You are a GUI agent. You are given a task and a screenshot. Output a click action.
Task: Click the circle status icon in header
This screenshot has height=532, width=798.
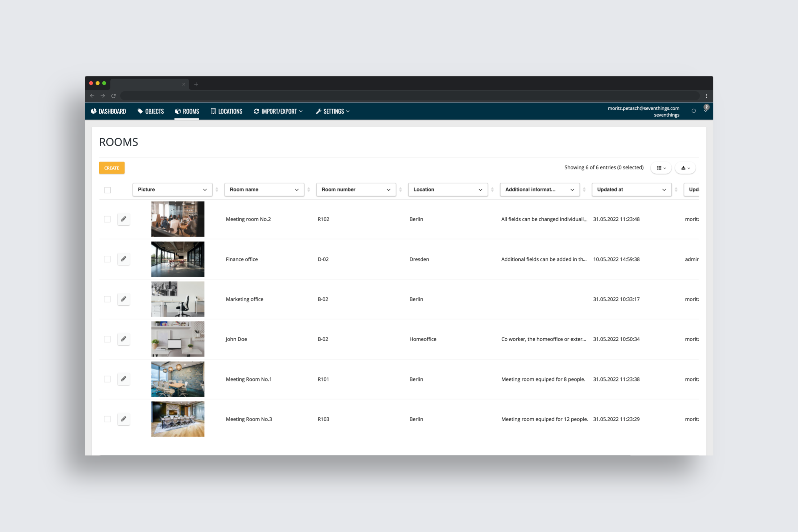693,111
